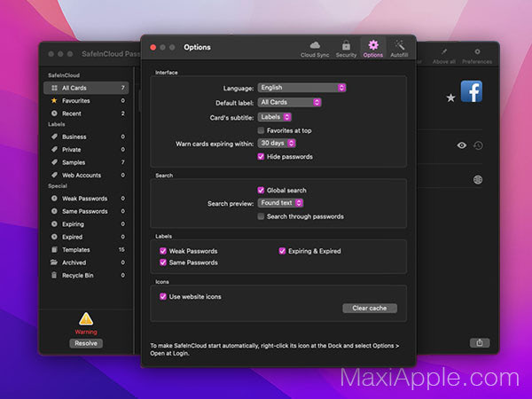This screenshot has width=532, height=399.
Task: Click the Weak Passwords sidebar icon
Action: click(54, 198)
